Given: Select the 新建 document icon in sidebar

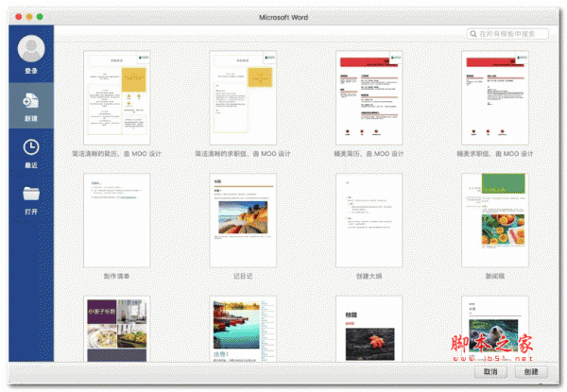Looking at the screenshot, I should [31, 99].
